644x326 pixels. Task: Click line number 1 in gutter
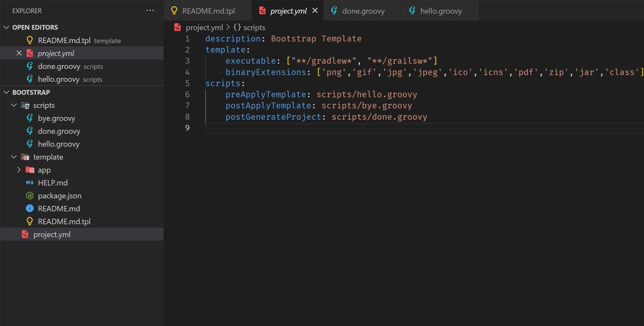point(187,39)
